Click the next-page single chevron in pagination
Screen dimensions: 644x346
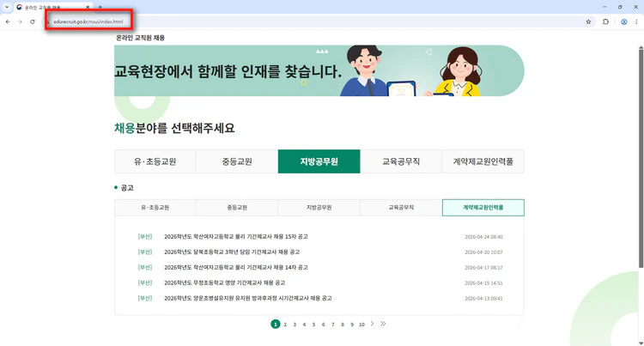click(x=372, y=324)
